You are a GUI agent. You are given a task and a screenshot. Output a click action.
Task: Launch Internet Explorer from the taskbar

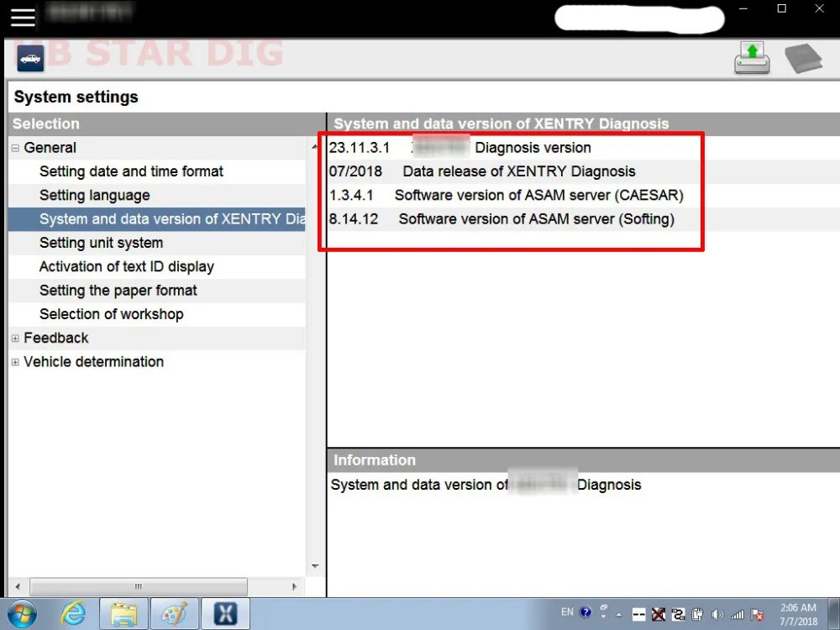(x=73, y=614)
